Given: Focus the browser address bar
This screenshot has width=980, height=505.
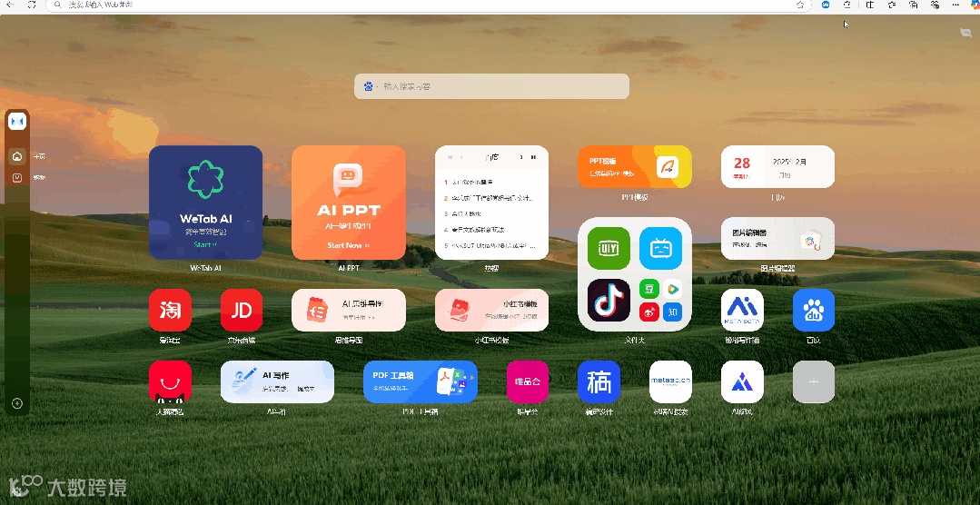Looking at the screenshot, I should (428, 5).
